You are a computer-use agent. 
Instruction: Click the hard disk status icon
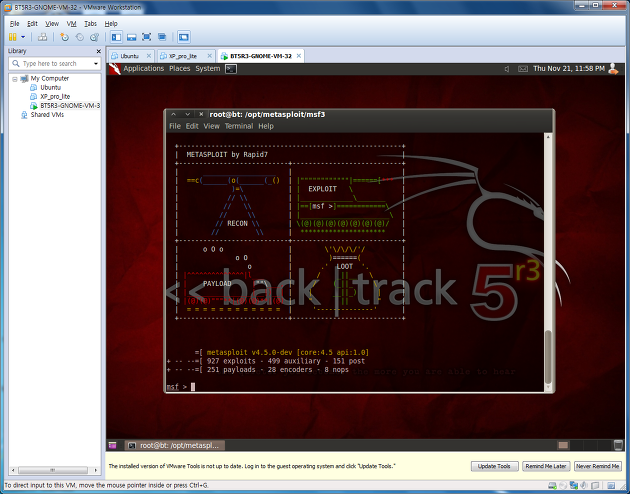tap(553, 486)
